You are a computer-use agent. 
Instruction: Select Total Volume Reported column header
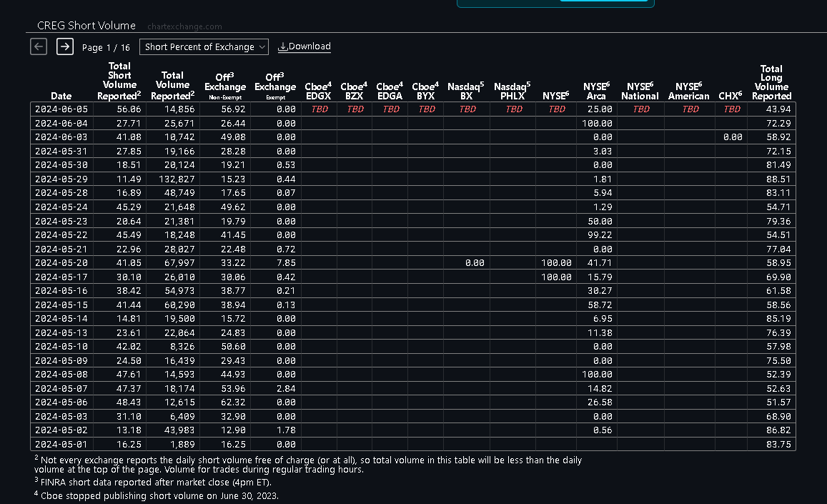click(172, 86)
